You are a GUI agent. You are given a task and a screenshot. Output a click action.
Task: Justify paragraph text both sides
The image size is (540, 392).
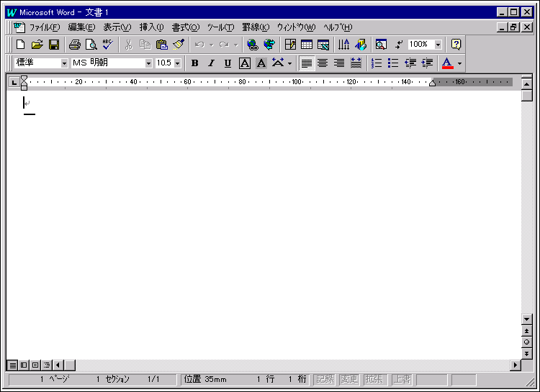307,63
